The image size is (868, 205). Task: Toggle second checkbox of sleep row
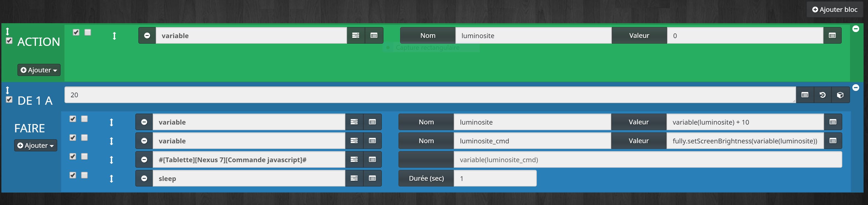[84, 175]
